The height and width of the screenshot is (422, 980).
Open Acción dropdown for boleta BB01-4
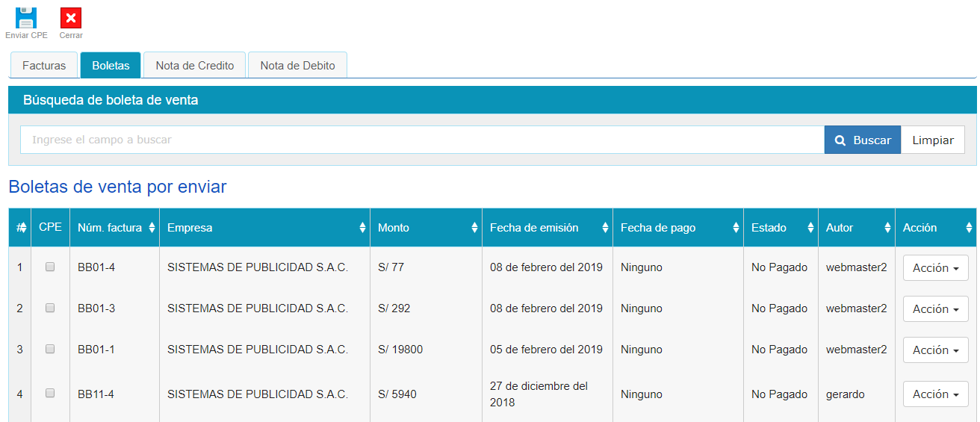935,268
